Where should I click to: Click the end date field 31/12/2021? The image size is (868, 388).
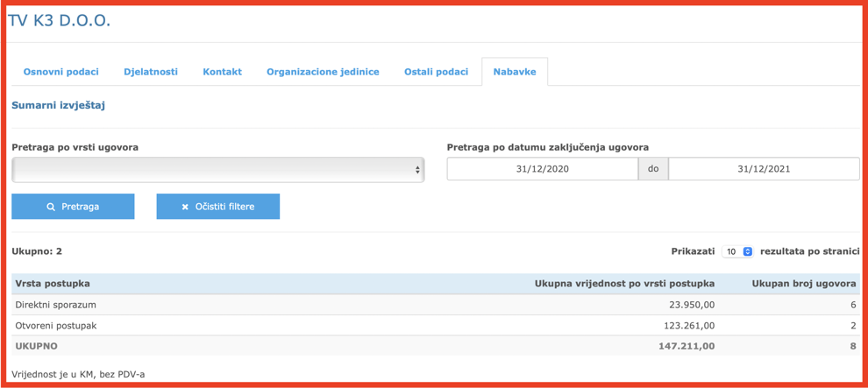pos(764,170)
